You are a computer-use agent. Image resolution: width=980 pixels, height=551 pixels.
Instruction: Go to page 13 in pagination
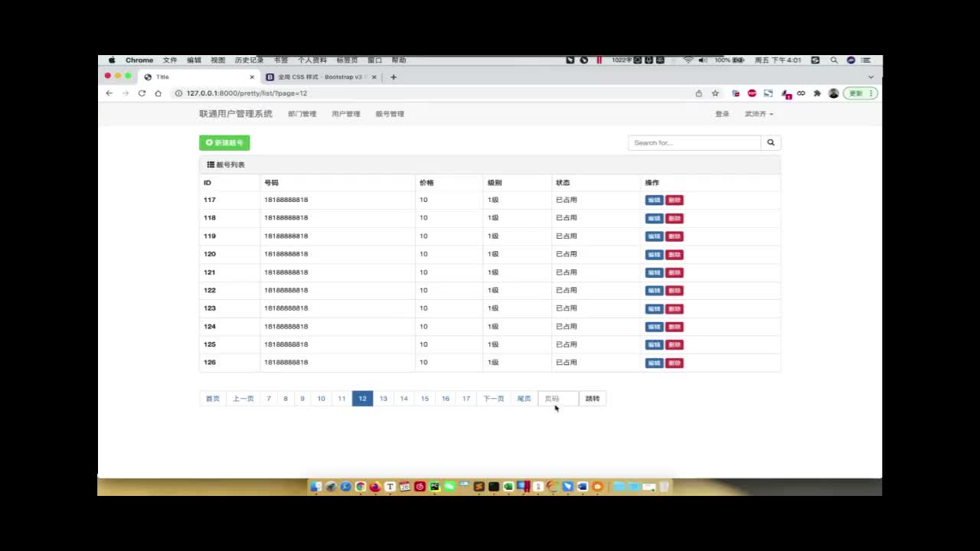coord(384,399)
